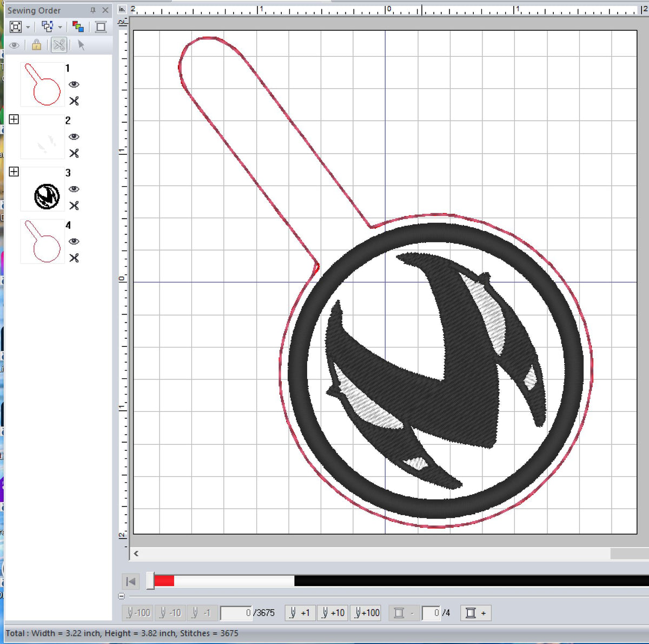Image resolution: width=649 pixels, height=644 pixels.
Task: Click the 'in.' ruler unit box
Action: 122,9
